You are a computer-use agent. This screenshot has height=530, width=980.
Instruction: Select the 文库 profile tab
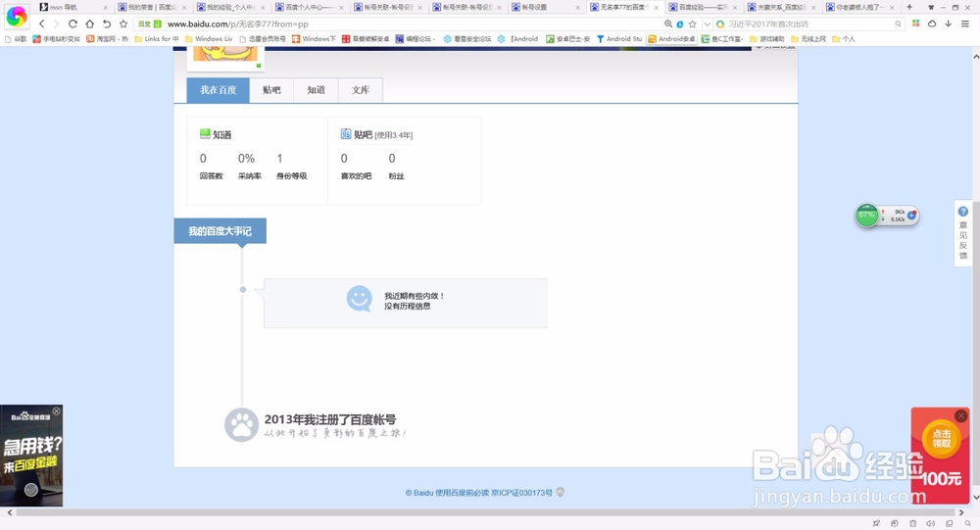coord(360,90)
